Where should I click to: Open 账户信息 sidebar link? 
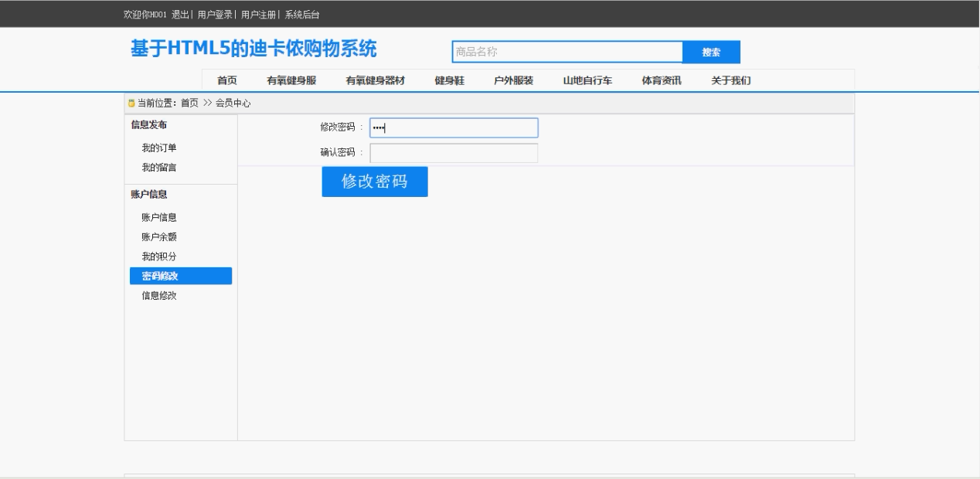tap(159, 218)
